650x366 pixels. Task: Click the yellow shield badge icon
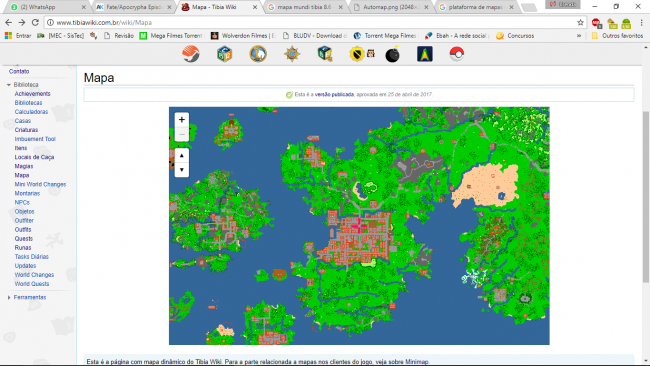click(357, 54)
